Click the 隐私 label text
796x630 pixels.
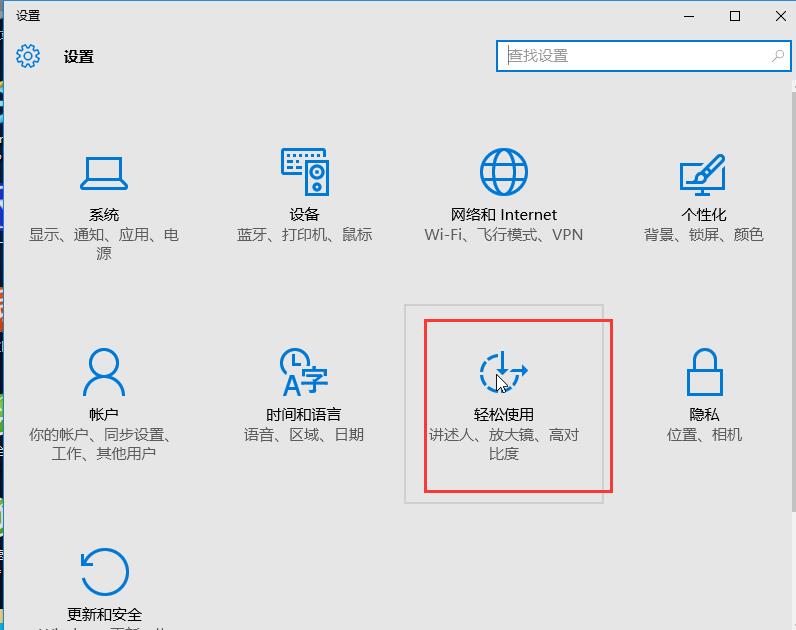704,415
